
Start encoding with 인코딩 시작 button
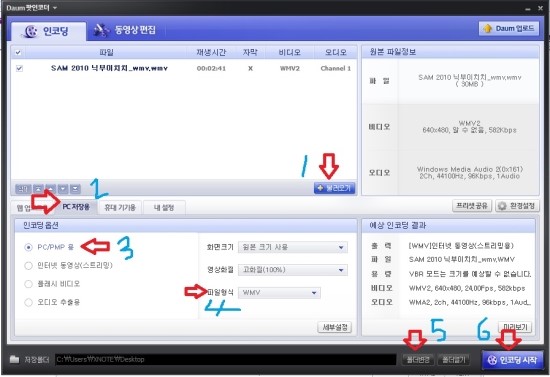coord(512,360)
